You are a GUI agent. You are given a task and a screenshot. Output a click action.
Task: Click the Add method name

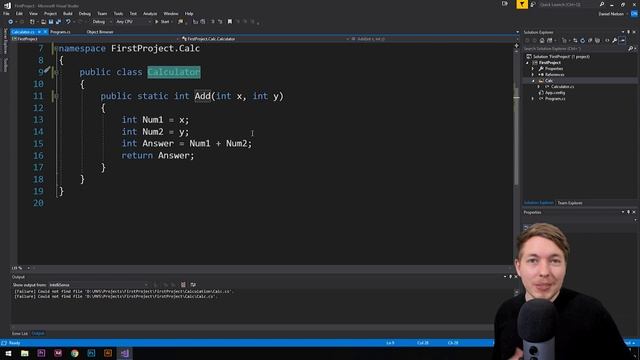click(x=202, y=96)
